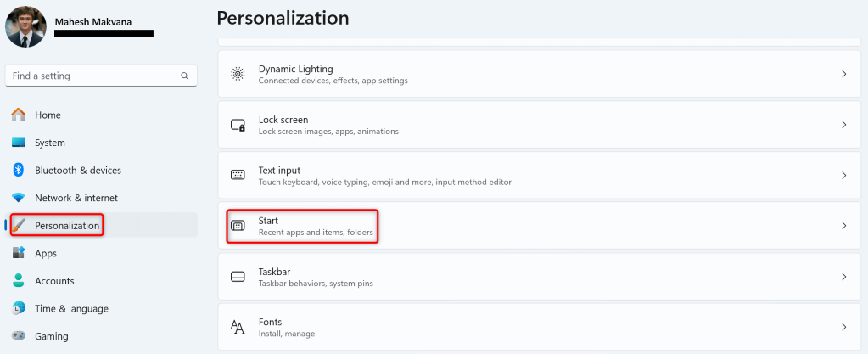This screenshot has height=354, width=868.
Task: Click the Taskbar icon
Action: (x=238, y=277)
